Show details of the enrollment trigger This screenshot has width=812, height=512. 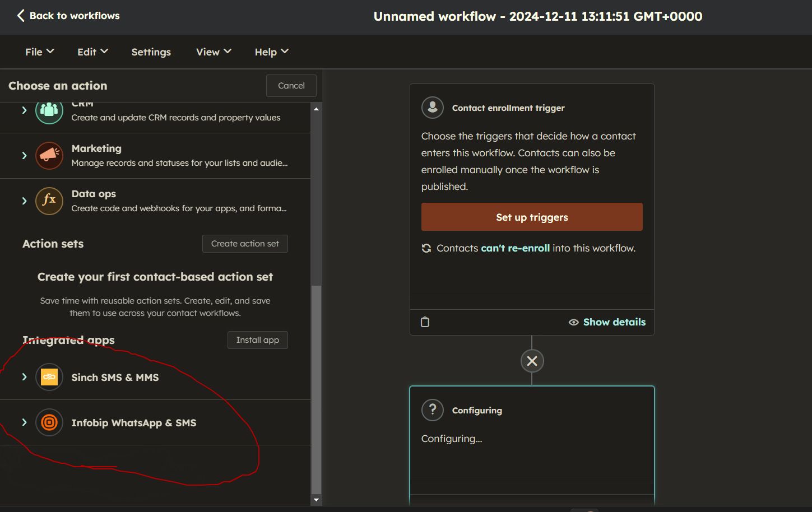[614, 322]
